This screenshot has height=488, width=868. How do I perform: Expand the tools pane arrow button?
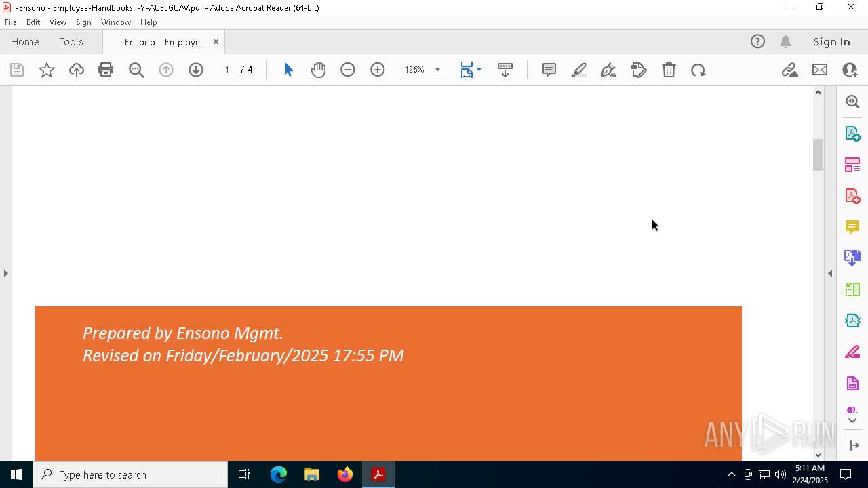[854, 445]
